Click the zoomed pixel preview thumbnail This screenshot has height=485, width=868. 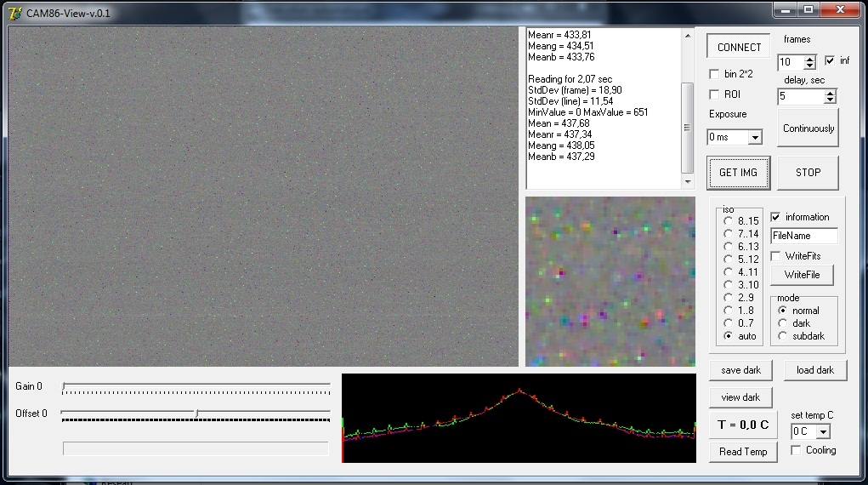pos(610,282)
